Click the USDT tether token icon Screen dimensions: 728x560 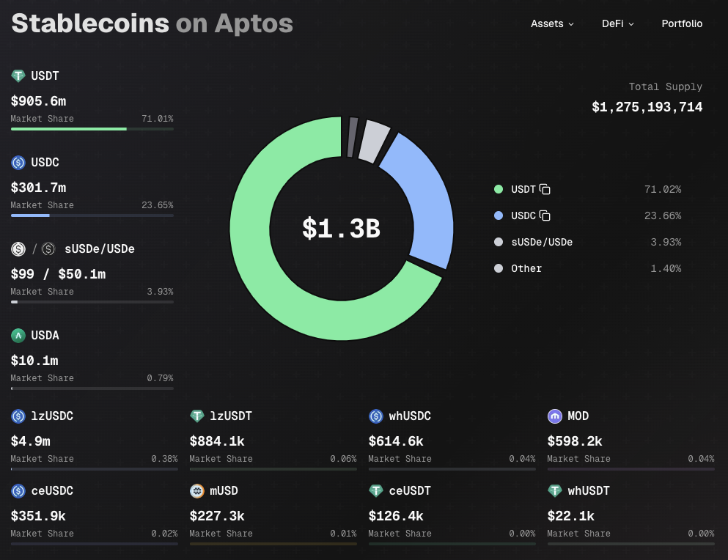tap(18, 75)
